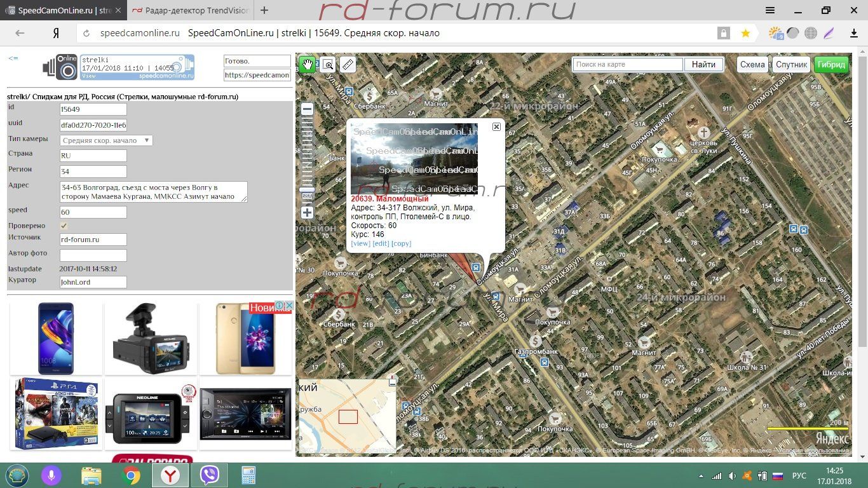Close the SpeedCamOnLine tab
The image size is (868, 488).
119,11
